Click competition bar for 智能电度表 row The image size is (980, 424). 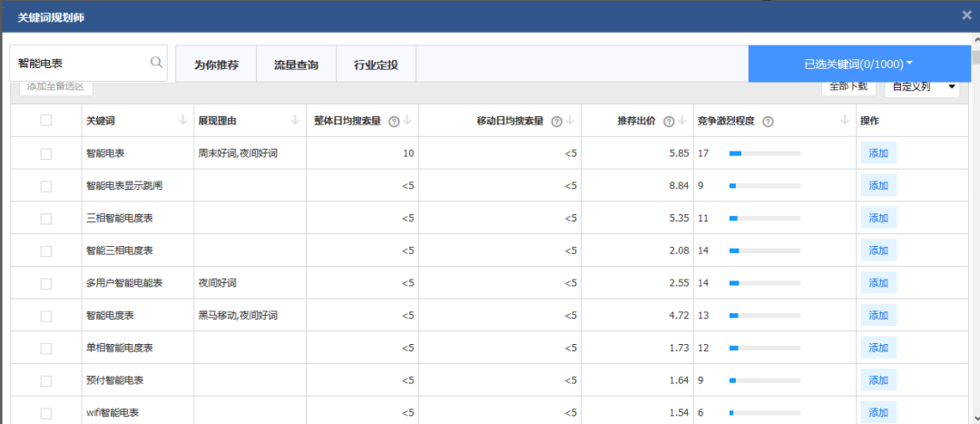pos(764,316)
